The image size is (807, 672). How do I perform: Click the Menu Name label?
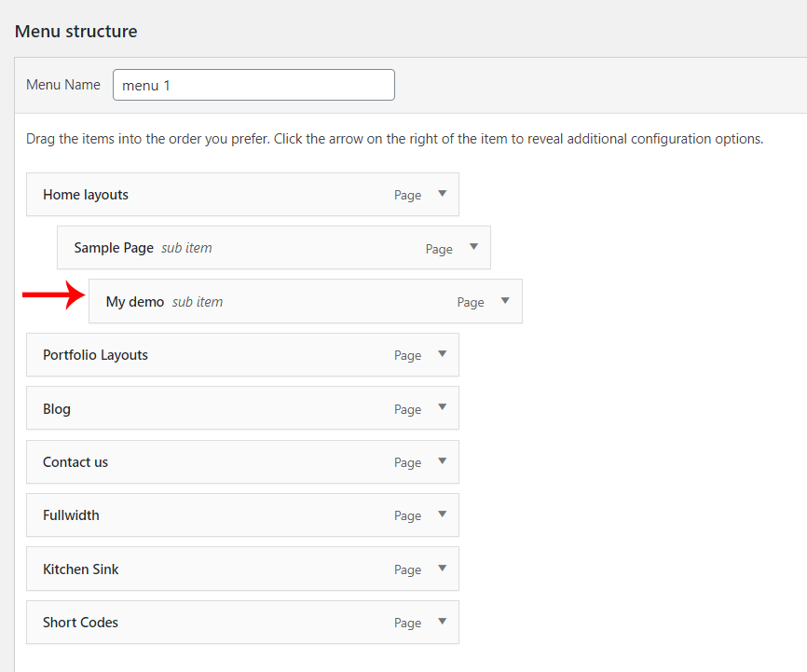coord(63,85)
